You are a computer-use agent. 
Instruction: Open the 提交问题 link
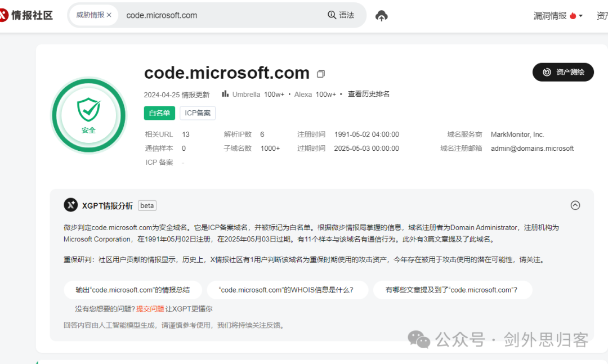point(150,309)
